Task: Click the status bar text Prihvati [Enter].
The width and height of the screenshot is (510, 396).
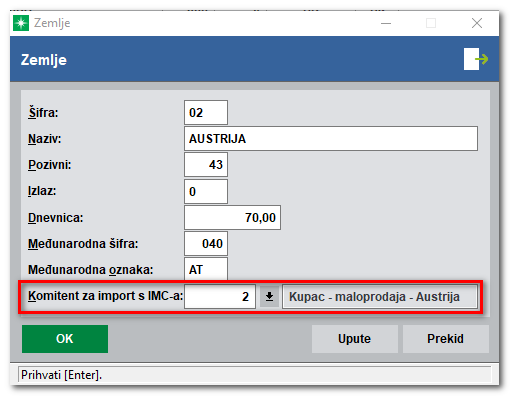Action: tap(61, 375)
